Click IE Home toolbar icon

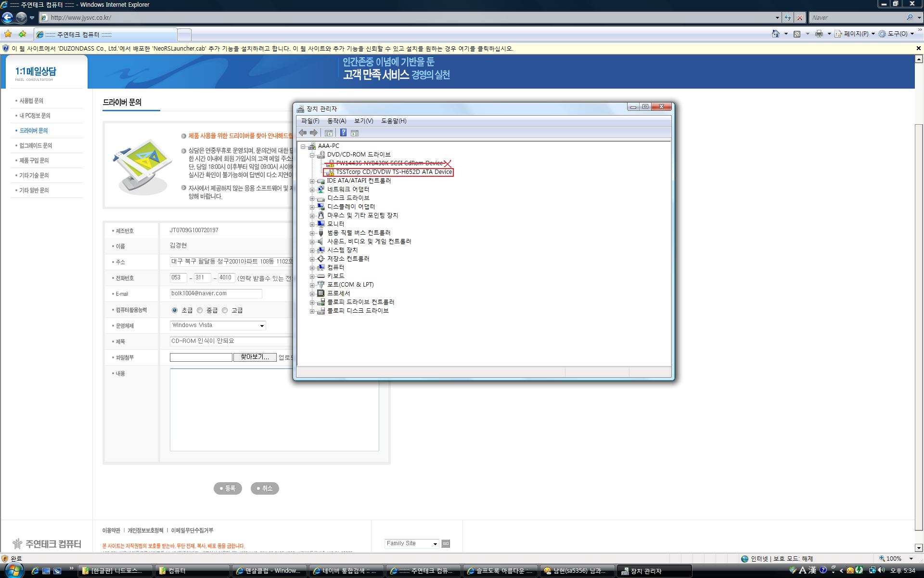point(776,34)
